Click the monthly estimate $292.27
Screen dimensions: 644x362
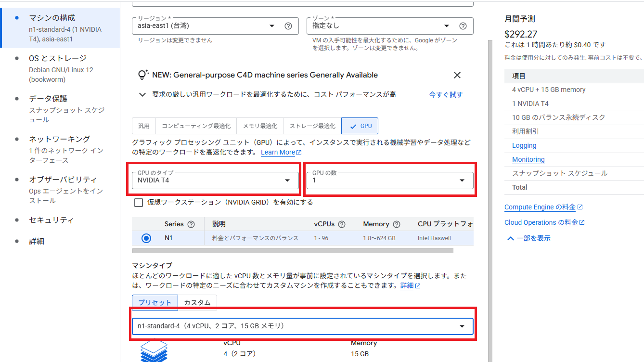pyautogui.click(x=521, y=34)
